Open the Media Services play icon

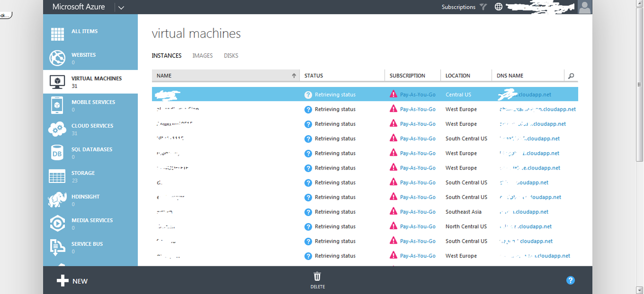(57, 224)
